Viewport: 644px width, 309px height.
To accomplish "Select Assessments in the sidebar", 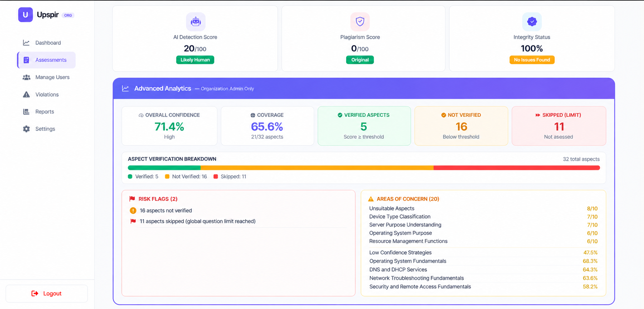I will 46,60.
